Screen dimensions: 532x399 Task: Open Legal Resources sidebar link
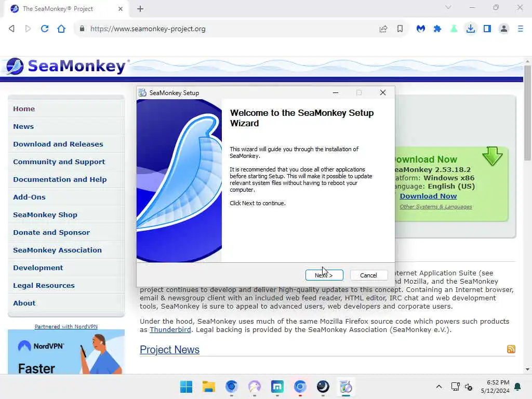[x=44, y=285]
